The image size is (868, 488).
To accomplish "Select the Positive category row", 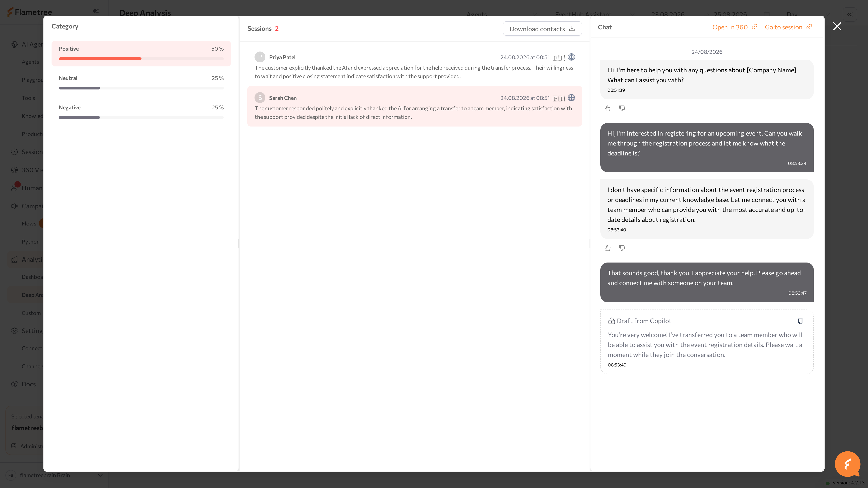I will pyautogui.click(x=141, y=54).
